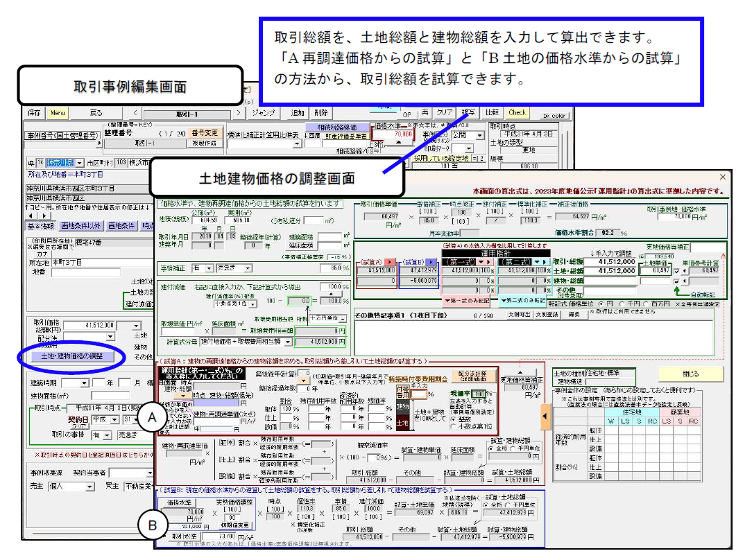Select the 百万円 price unit radio

[x=645, y=304]
